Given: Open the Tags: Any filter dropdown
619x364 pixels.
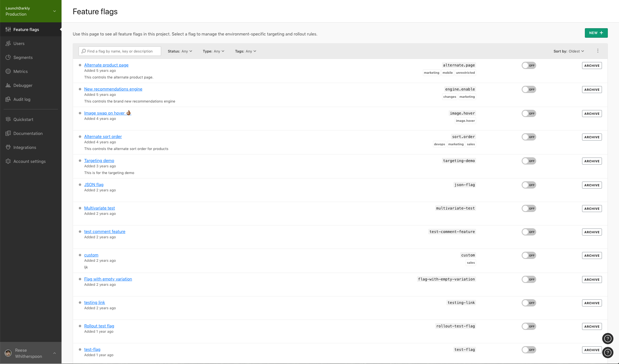Looking at the screenshot, I should coord(246,51).
